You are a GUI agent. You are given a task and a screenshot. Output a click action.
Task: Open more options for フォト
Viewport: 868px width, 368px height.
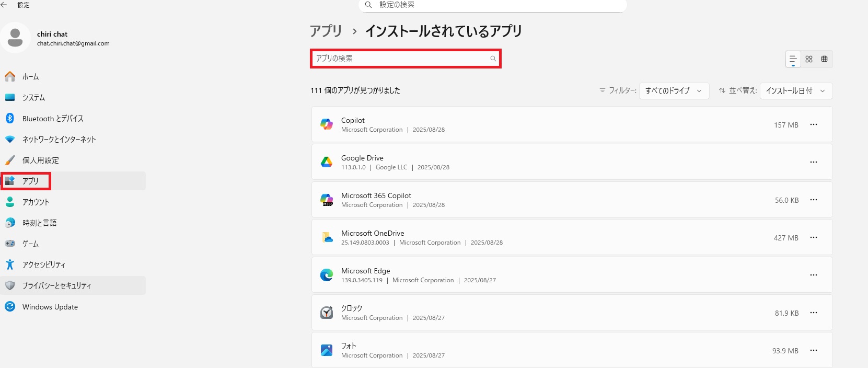click(x=814, y=350)
